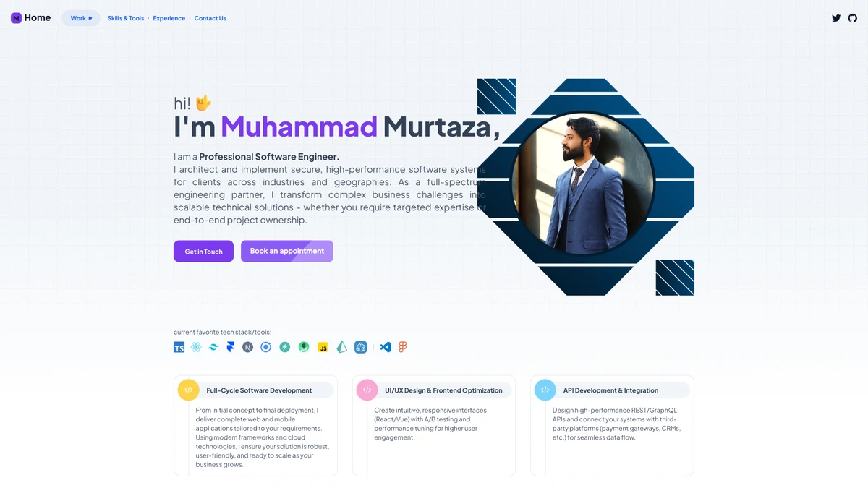Click the Android Studio icon
The height and width of the screenshot is (488, 868).
304,348
